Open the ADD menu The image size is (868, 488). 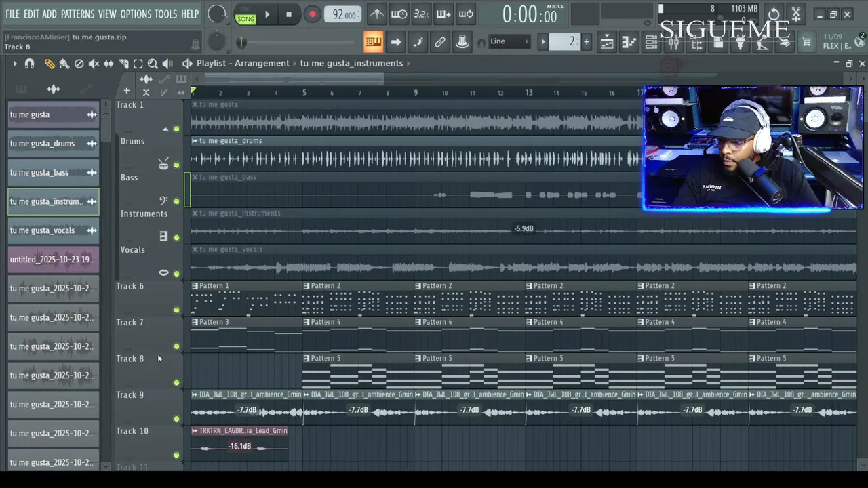(x=50, y=14)
